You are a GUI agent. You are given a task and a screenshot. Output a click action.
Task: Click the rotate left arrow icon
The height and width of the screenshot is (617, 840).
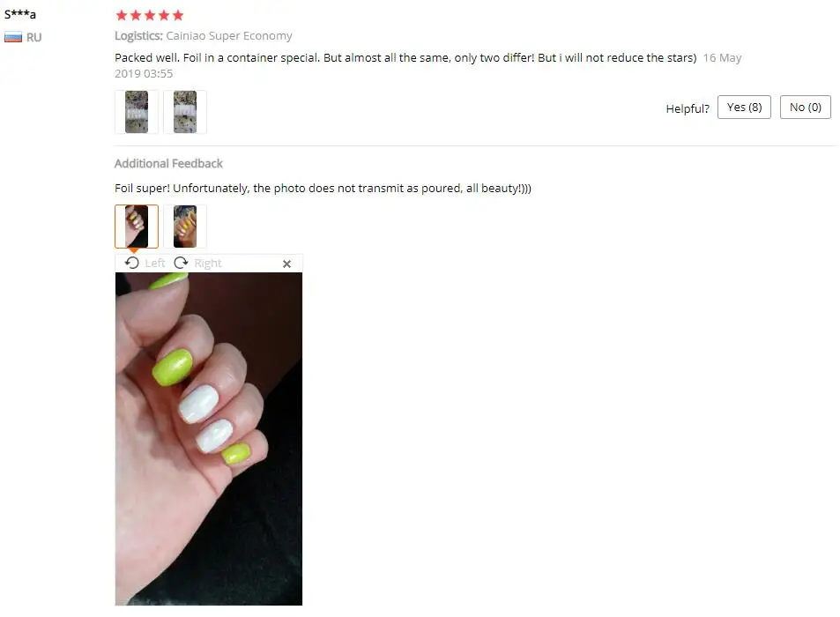(x=132, y=263)
